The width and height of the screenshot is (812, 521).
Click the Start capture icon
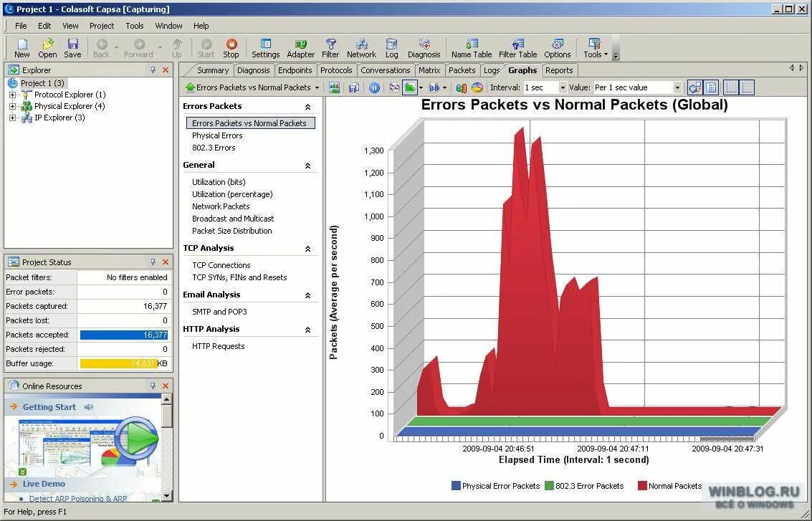206,47
